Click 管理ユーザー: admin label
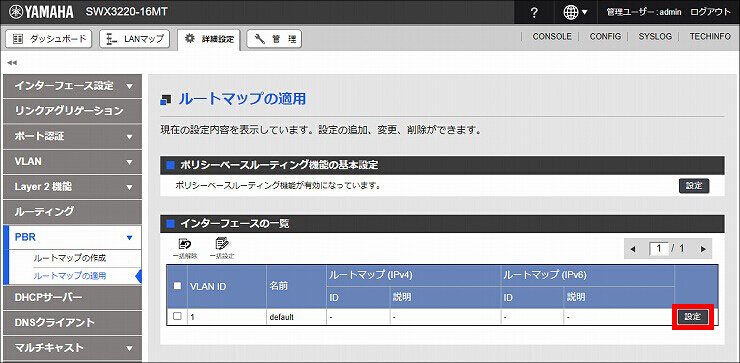The height and width of the screenshot is (363, 740). tap(644, 13)
